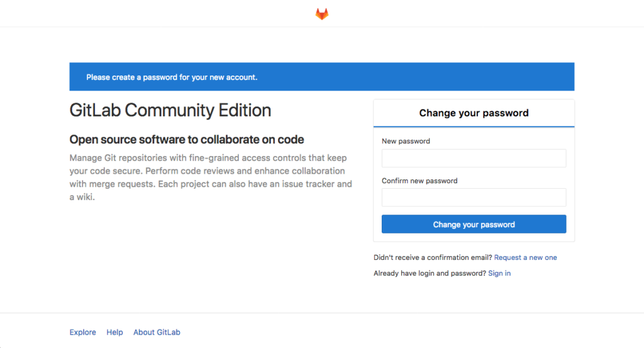
Task: Open the About GitLab footer link
Action: (x=157, y=332)
